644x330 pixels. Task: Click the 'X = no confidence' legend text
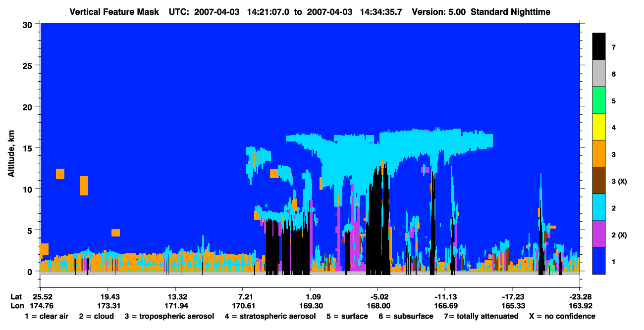562,316
